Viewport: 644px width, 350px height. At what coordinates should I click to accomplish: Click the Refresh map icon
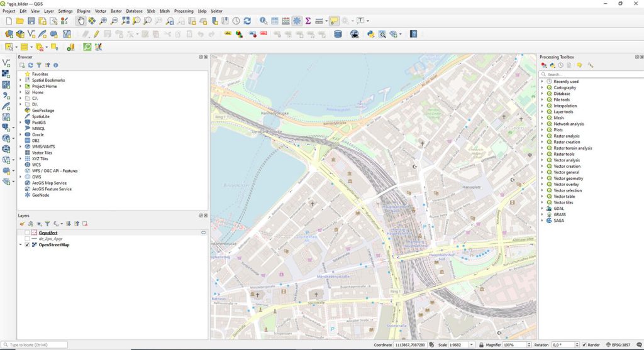click(247, 21)
